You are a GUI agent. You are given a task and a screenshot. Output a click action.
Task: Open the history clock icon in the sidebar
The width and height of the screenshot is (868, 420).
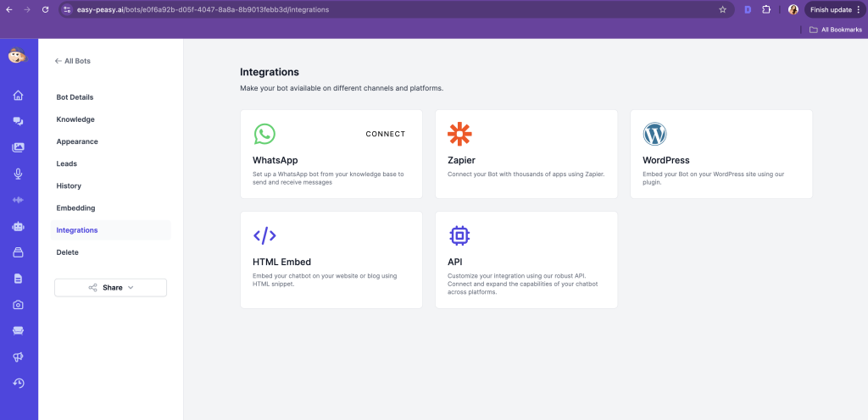coord(18,384)
